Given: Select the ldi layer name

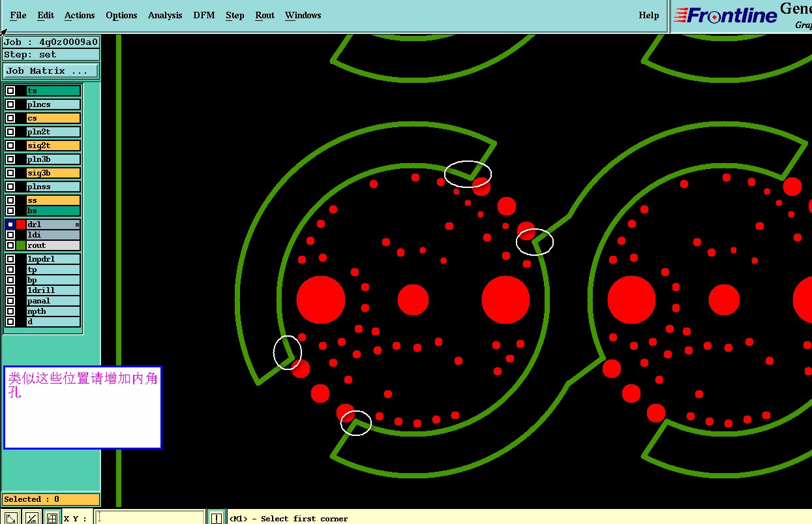Looking at the screenshot, I should [x=53, y=235].
